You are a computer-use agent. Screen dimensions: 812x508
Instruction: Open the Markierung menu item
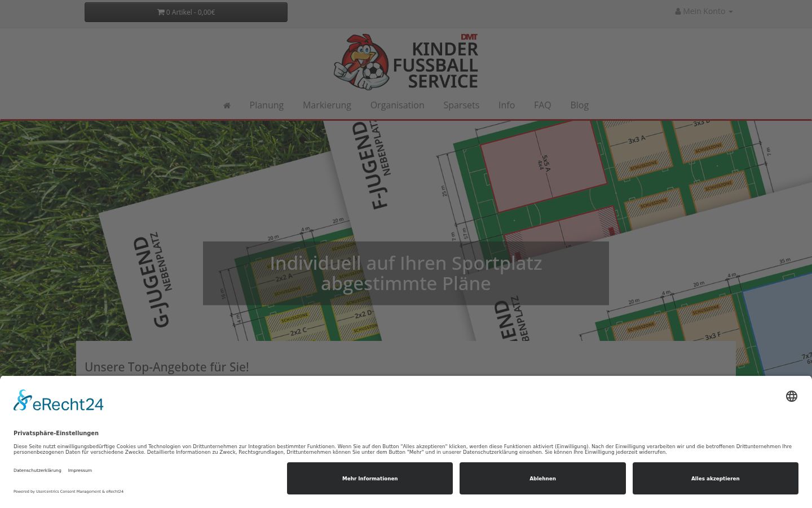coord(326,105)
